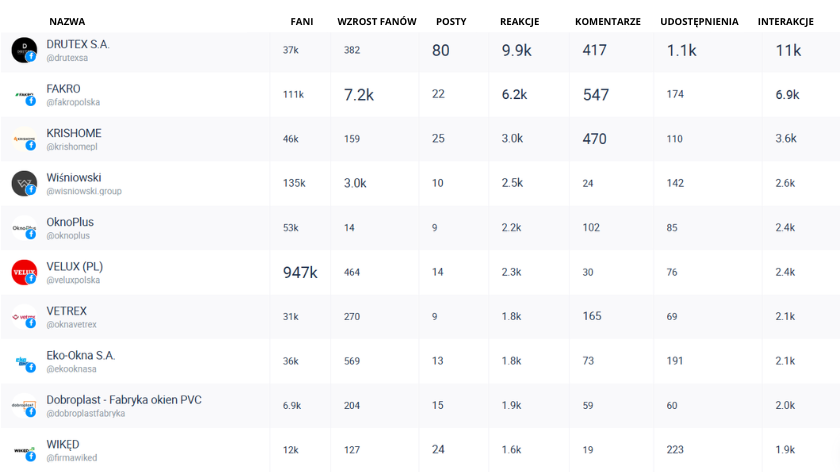
Task: Click VELUX 947k fans value
Action: pyautogui.click(x=300, y=272)
